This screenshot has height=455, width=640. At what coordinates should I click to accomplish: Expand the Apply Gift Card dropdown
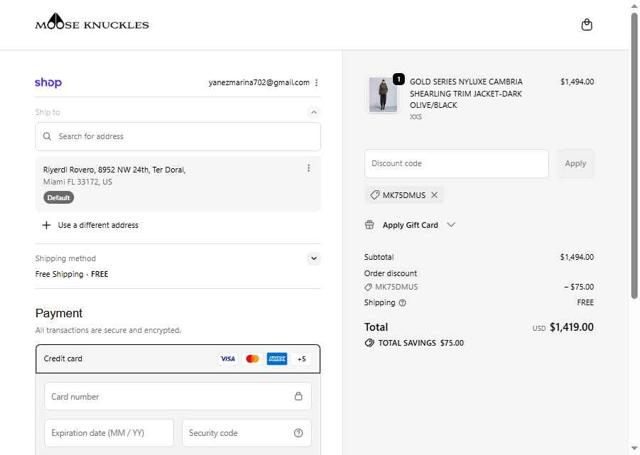coord(451,225)
